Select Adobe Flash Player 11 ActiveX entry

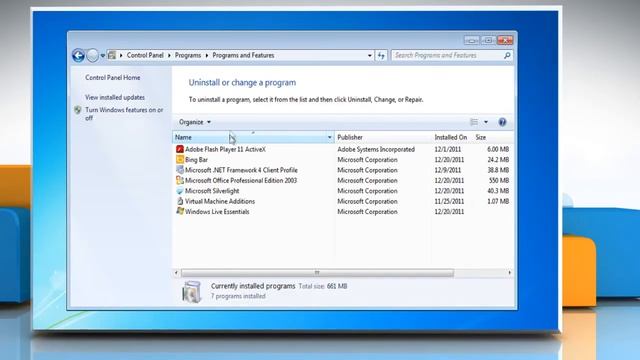(225, 149)
